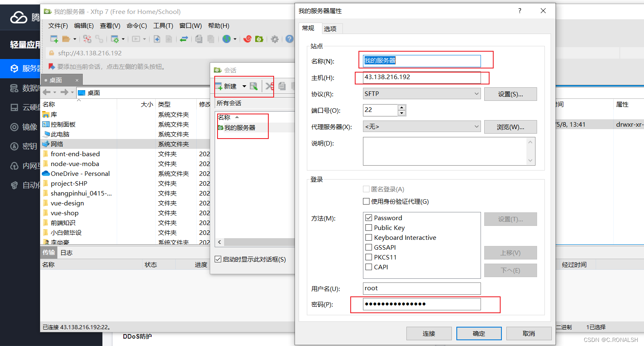Open the 工具(T) menu
Screen dimensions: 644x346
click(163, 25)
